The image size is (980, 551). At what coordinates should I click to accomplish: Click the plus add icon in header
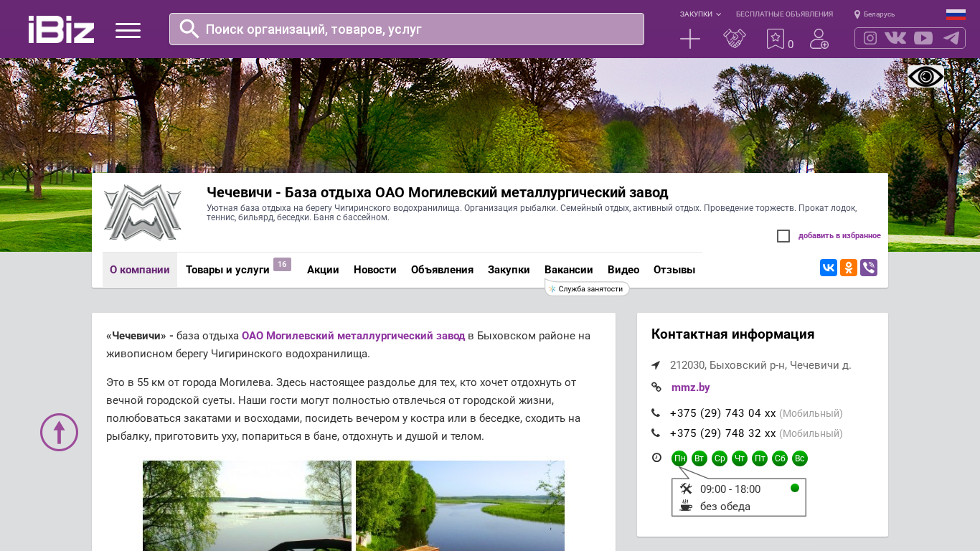(x=689, y=39)
